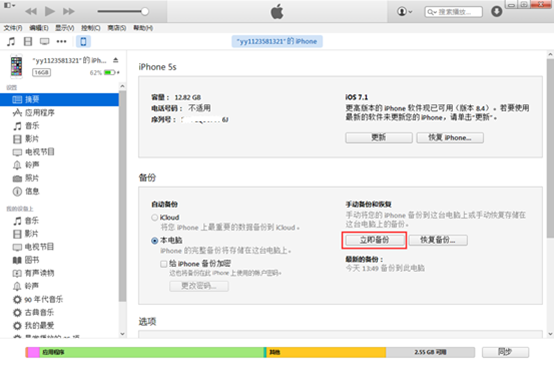Screen dimensions: 554x366
Task: Click the fast forward next button
Action: 69,11
